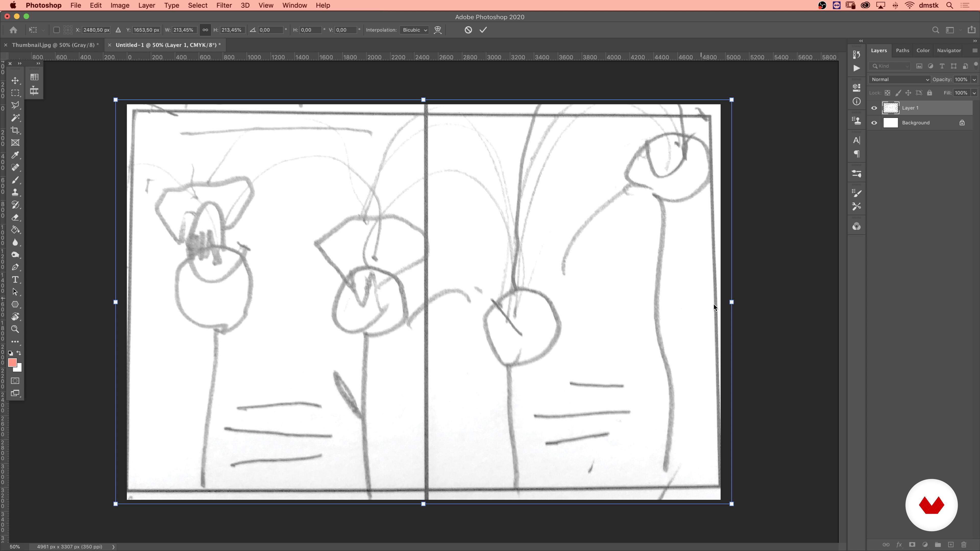Select the Eyedropper tool
980x551 pixels.
pyautogui.click(x=15, y=155)
